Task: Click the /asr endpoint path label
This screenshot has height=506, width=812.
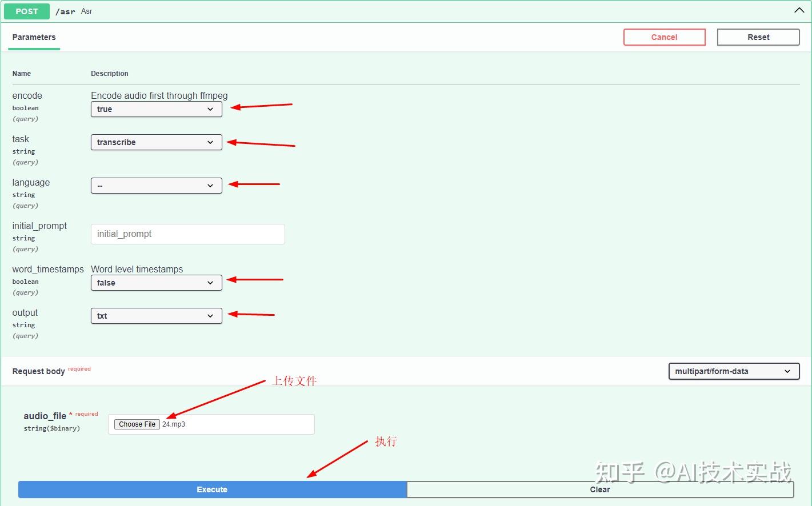Action: tap(65, 11)
